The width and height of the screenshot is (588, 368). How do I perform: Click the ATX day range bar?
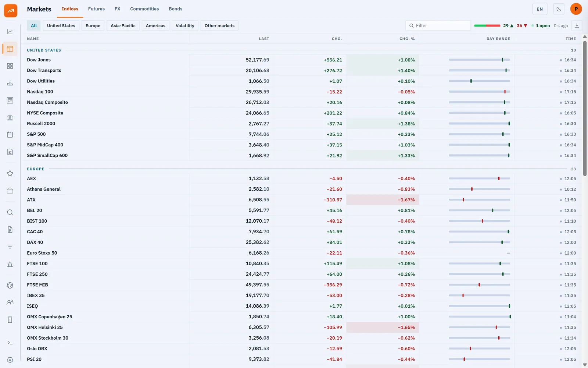tap(479, 200)
